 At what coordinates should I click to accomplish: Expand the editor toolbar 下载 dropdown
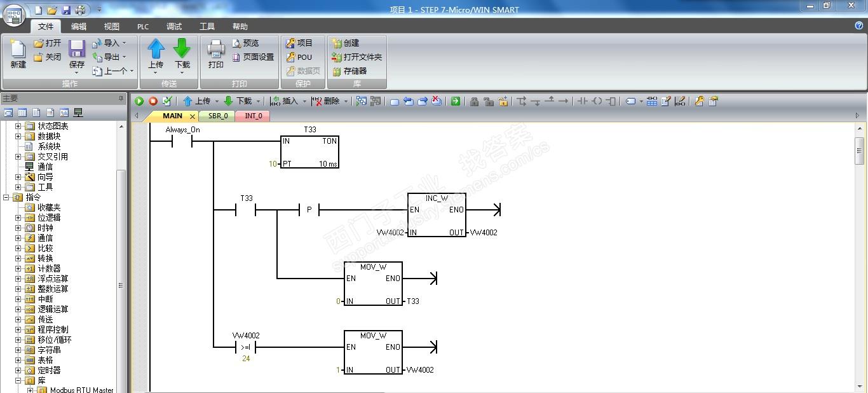pos(258,102)
